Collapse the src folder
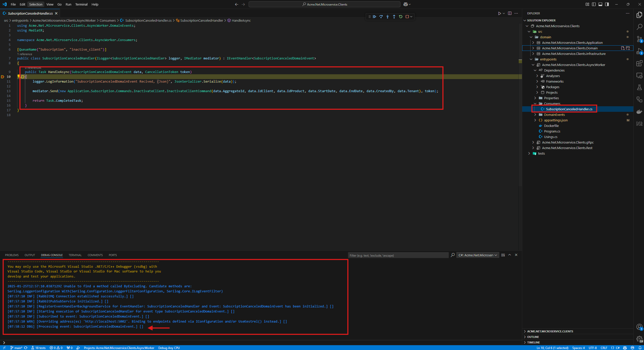 529,31
